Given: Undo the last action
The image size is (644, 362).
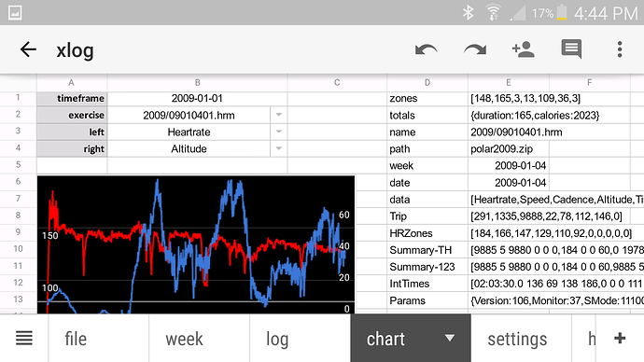Looking at the screenshot, I should (426, 49).
